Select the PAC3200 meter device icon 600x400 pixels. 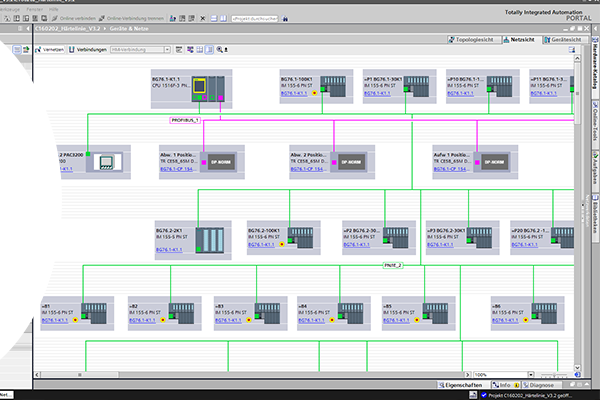tap(103, 162)
